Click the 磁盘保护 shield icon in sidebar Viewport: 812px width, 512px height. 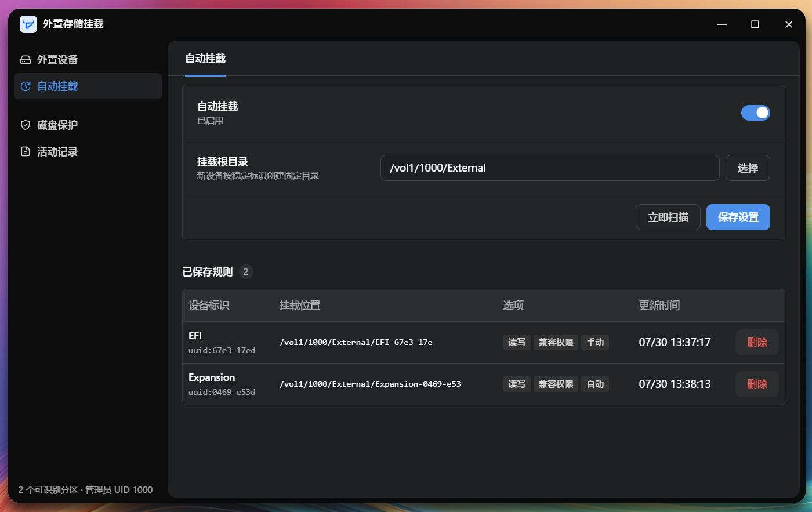point(26,125)
